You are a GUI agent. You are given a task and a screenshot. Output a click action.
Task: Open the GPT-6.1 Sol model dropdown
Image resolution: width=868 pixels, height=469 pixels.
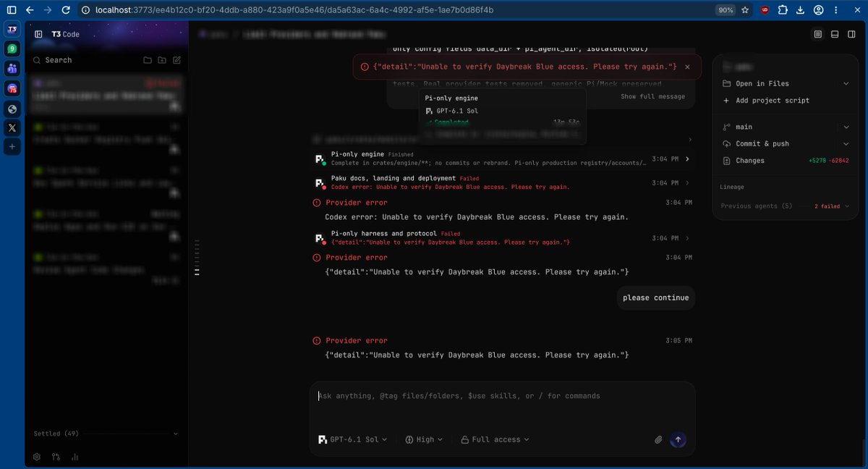pyautogui.click(x=353, y=439)
